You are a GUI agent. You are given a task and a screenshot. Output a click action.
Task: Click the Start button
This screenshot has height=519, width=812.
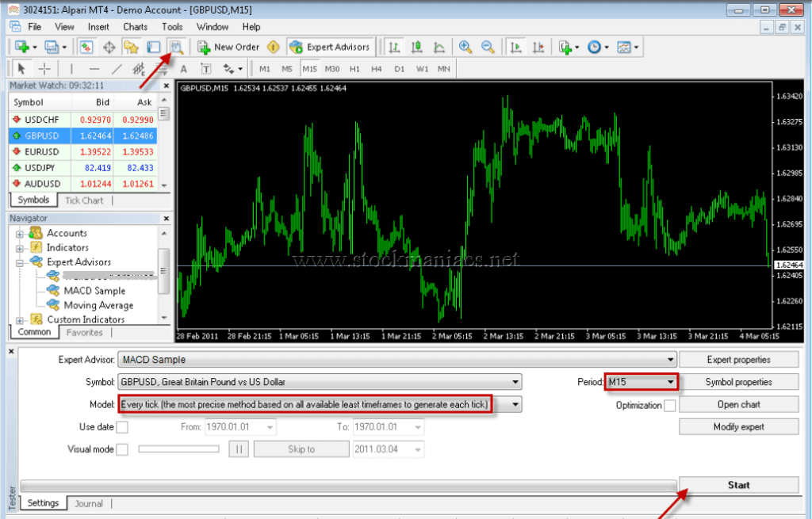[x=737, y=484]
